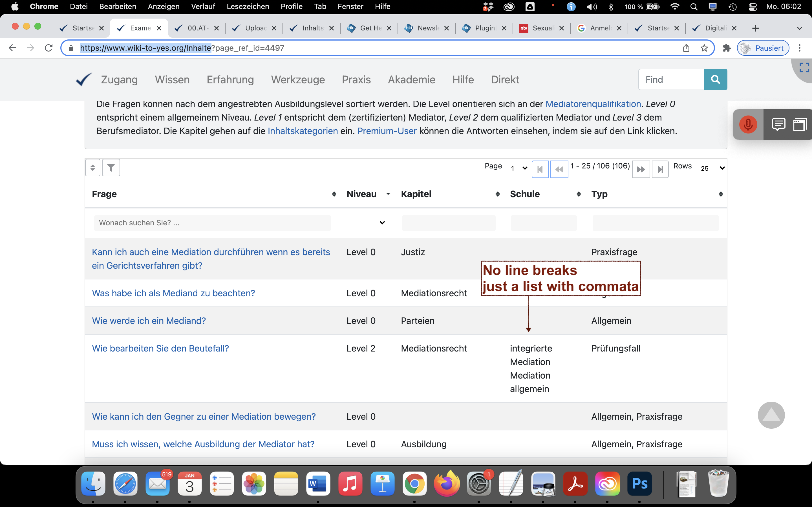Click the scroll-to-top triangle button
The image size is (812, 507).
(771, 415)
